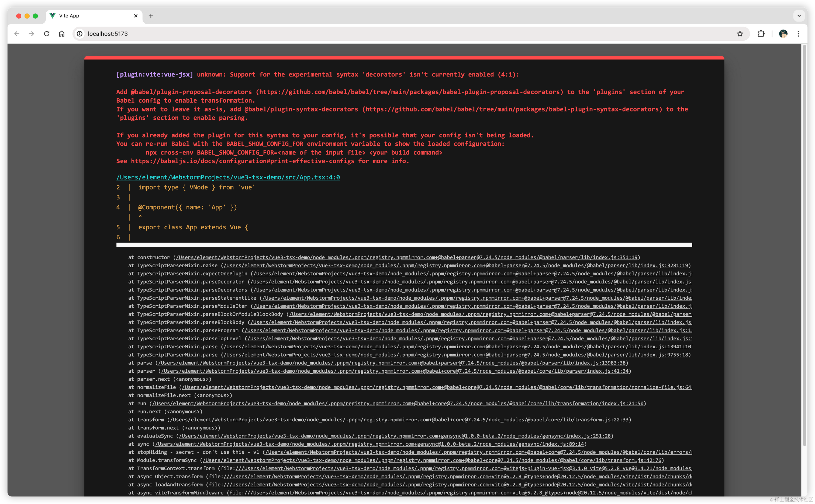Open a new tab with plus
This screenshot has width=815, height=504.
click(151, 16)
